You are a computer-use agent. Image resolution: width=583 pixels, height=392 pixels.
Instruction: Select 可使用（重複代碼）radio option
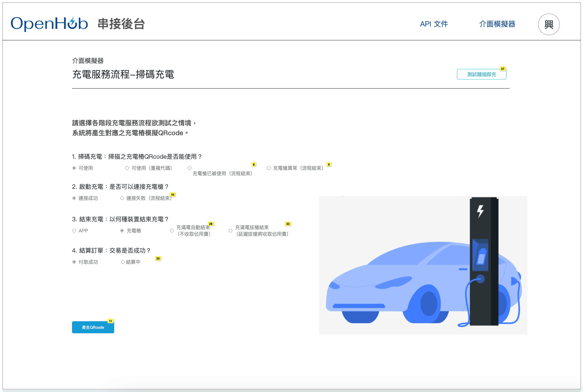tap(127, 168)
